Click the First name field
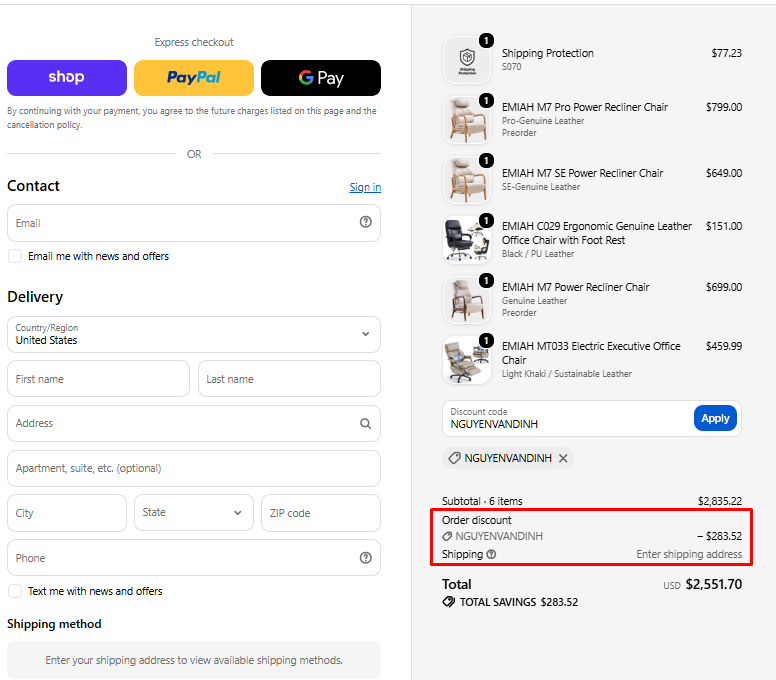Image resolution: width=776 pixels, height=680 pixels. (98, 379)
